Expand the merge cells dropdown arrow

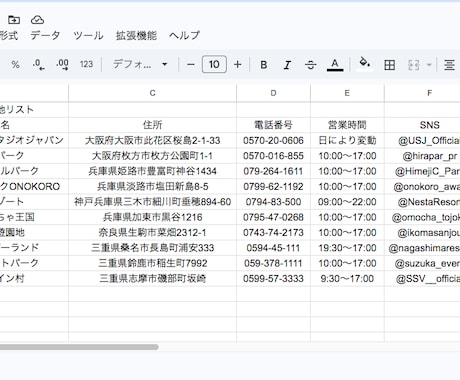[429, 65]
